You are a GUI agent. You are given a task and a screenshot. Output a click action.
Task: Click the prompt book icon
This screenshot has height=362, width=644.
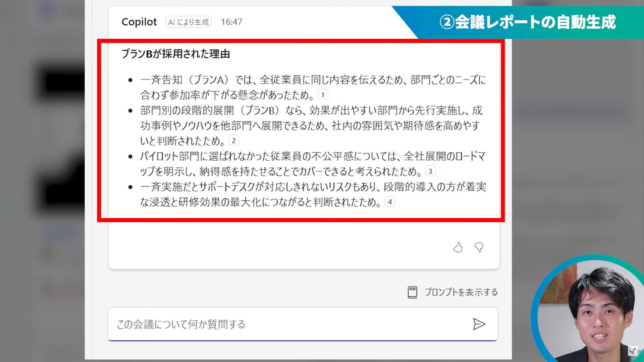[412, 292]
